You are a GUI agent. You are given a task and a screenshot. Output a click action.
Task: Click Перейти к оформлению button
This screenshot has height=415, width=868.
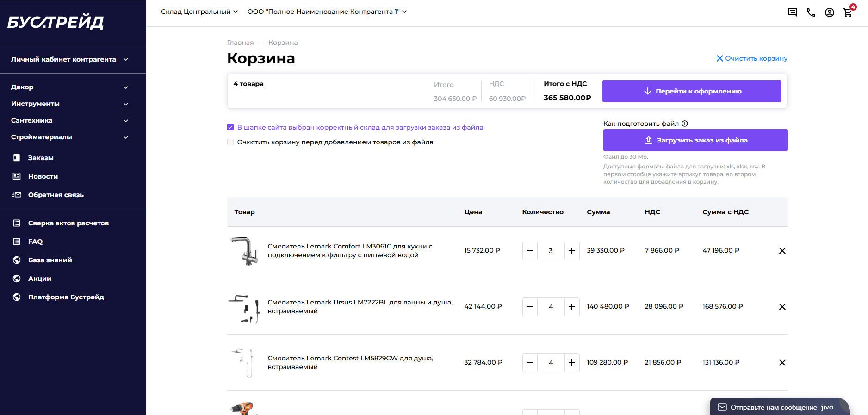[x=692, y=91]
